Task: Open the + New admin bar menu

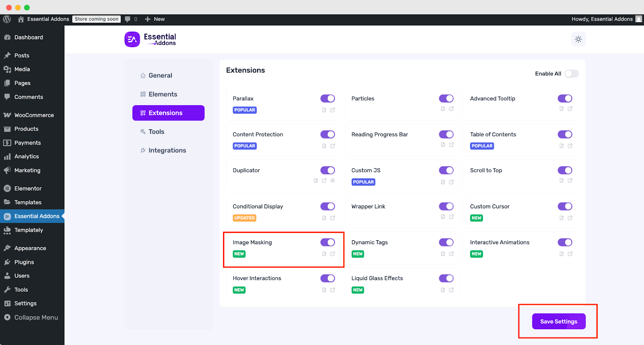Action: click(x=155, y=19)
